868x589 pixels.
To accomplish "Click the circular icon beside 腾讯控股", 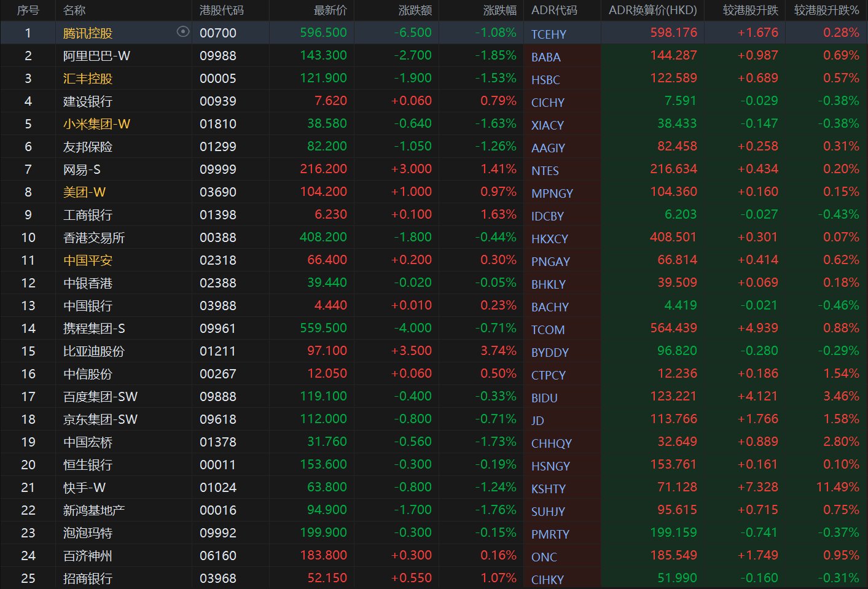I will coord(182,31).
